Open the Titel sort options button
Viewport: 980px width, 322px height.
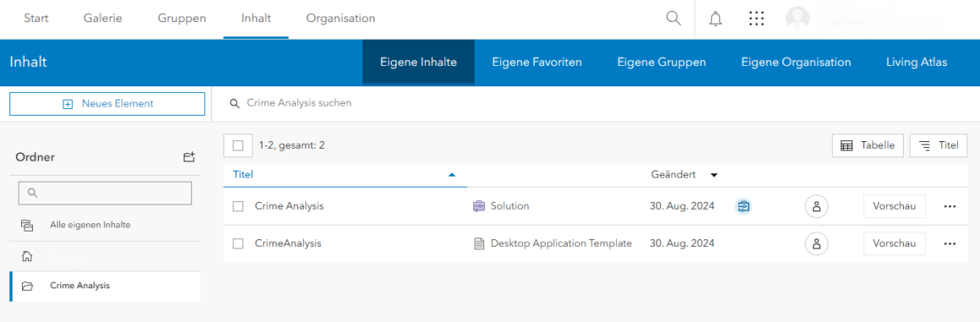[939, 145]
